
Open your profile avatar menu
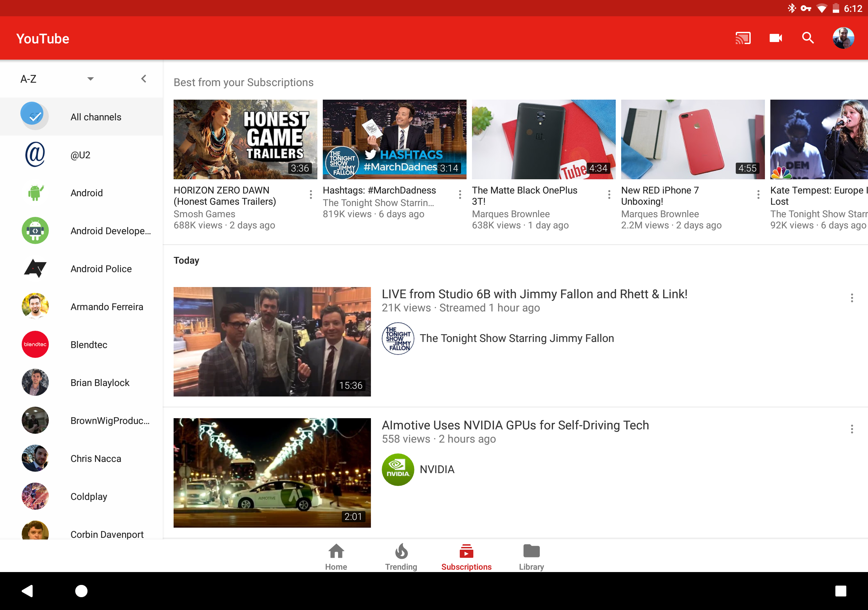[844, 38]
